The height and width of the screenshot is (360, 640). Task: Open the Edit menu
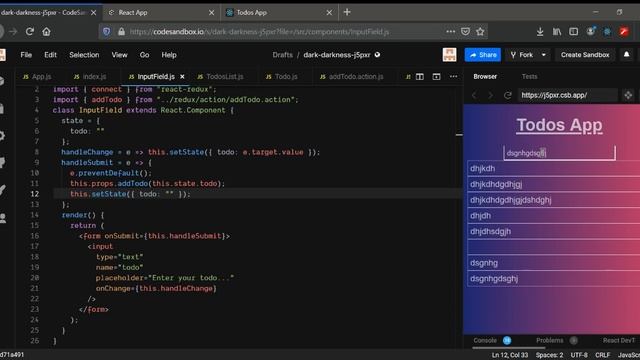point(50,55)
